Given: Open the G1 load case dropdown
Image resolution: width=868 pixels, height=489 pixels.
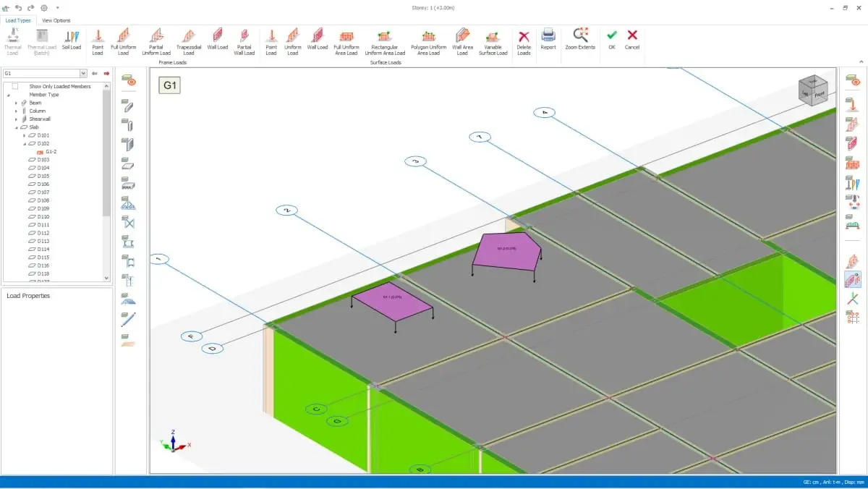Looking at the screenshot, I should click(83, 73).
